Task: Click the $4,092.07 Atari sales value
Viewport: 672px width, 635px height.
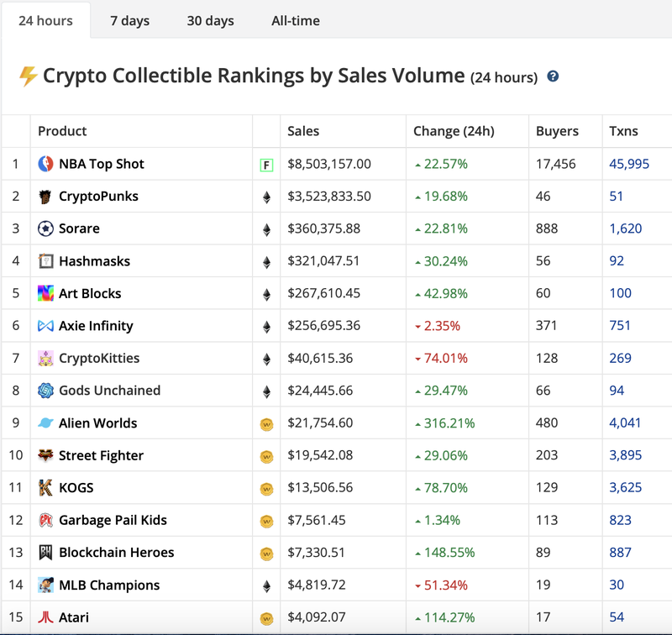Action: pos(317,617)
